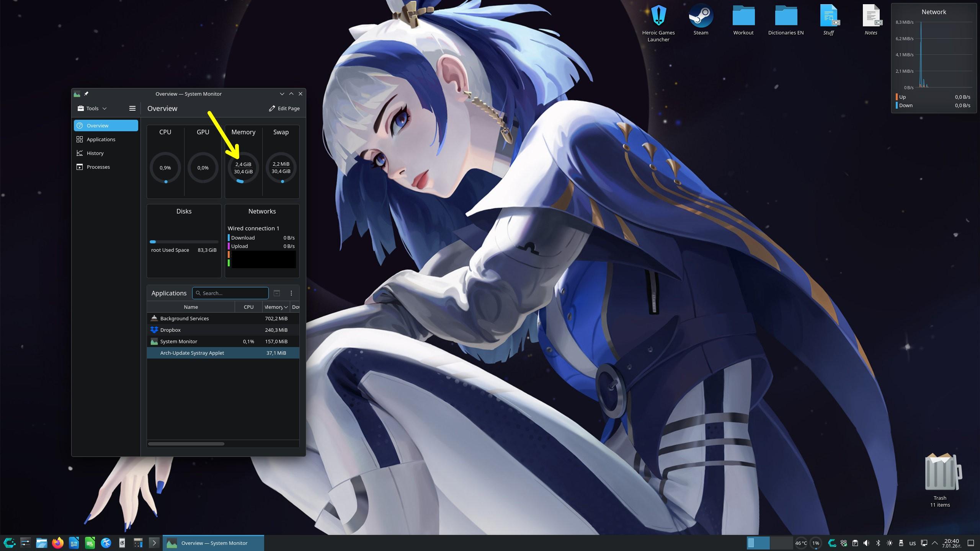Launch Firefox from the taskbar

(58, 543)
